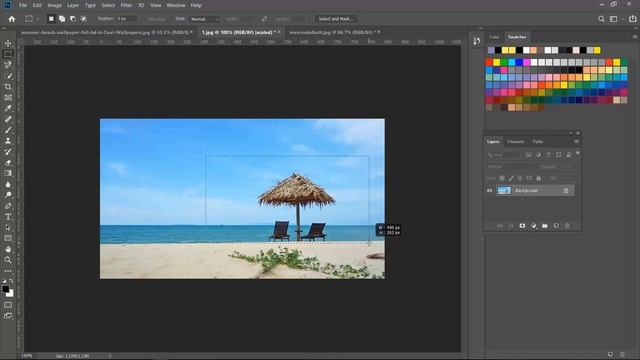Open the layer filter kind dropdown
The image size is (640, 360).
504,155
